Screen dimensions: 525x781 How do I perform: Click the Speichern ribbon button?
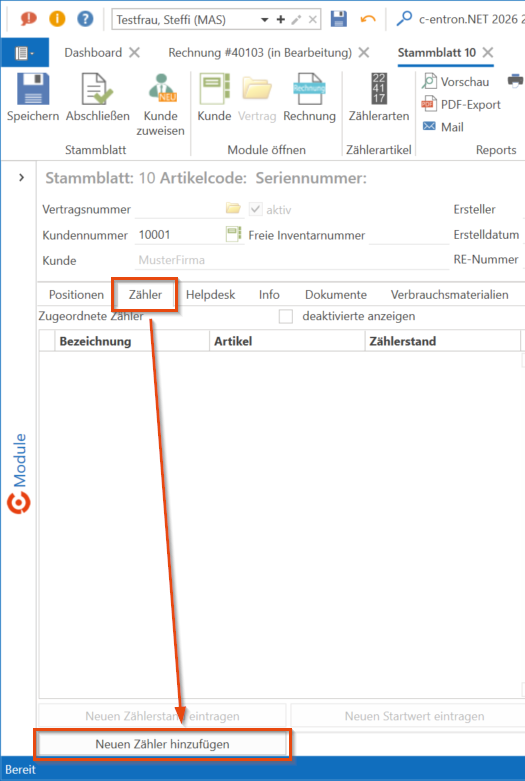pos(33,98)
